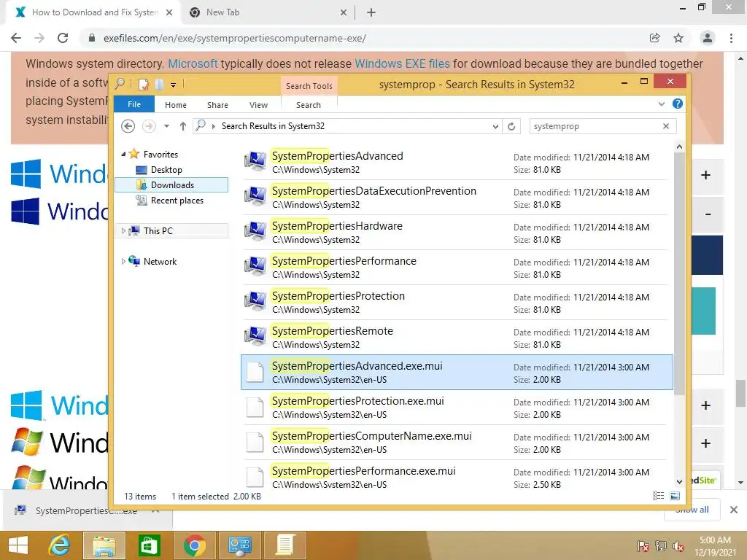
Task: Click the Chrome address bar URL
Action: (234, 38)
